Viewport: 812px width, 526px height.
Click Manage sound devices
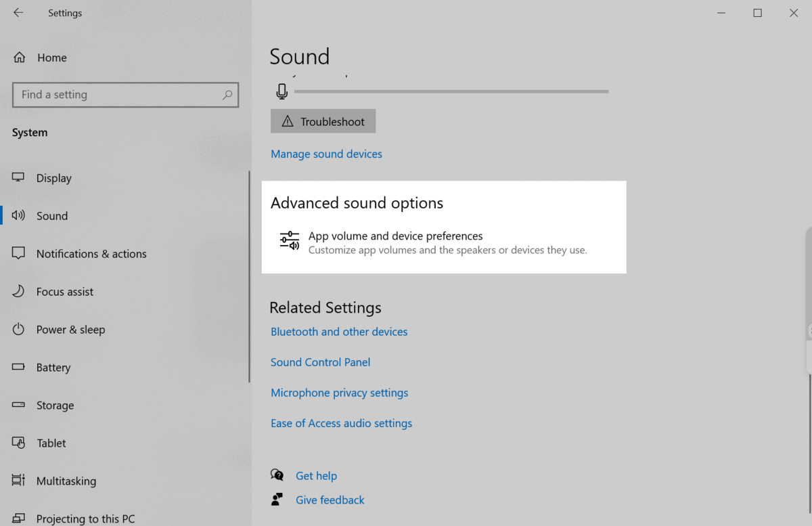coord(326,154)
